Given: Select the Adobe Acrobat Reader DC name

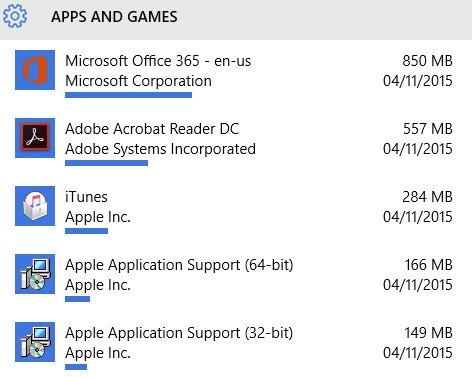Looking at the screenshot, I should (x=152, y=129).
